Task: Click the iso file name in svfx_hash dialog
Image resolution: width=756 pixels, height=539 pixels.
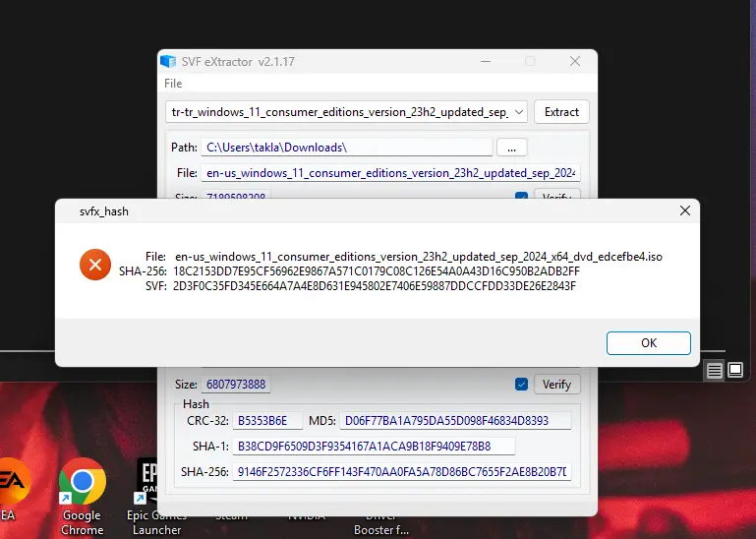Action: (x=419, y=257)
